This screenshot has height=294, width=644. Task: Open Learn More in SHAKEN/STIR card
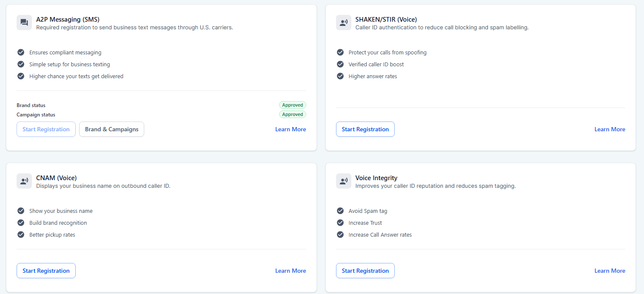[610, 129]
